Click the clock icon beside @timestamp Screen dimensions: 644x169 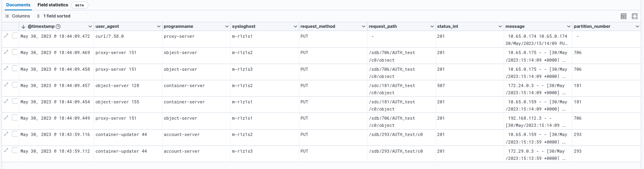tap(58, 27)
